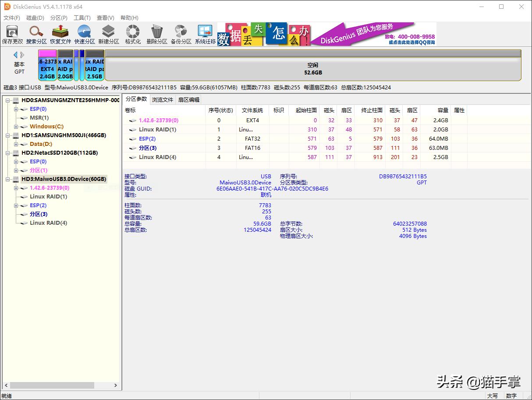This screenshot has width=532, height=400.
Task: Switch to the 浏览文件 tab
Action: (x=163, y=100)
